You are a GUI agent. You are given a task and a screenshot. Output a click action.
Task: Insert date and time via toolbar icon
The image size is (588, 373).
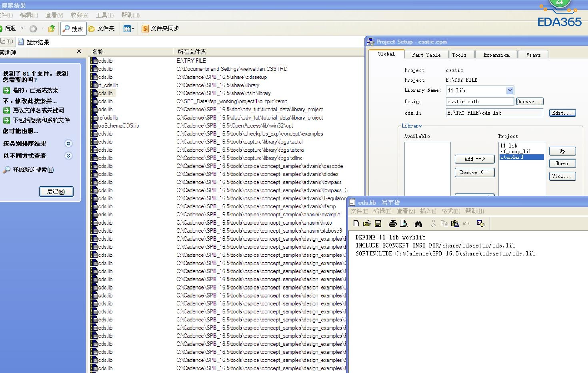coord(480,223)
